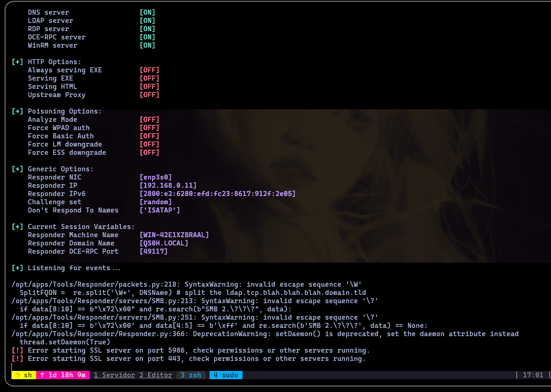The width and height of the screenshot is (551, 392).
Task: Click the SplitFQDN re.split code line
Action: pyautogui.click(x=193, y=293)
